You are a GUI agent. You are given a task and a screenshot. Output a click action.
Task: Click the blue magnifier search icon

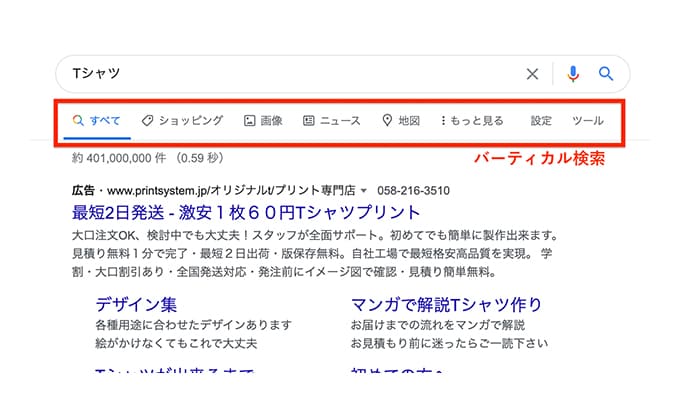[x=606, y=74]
